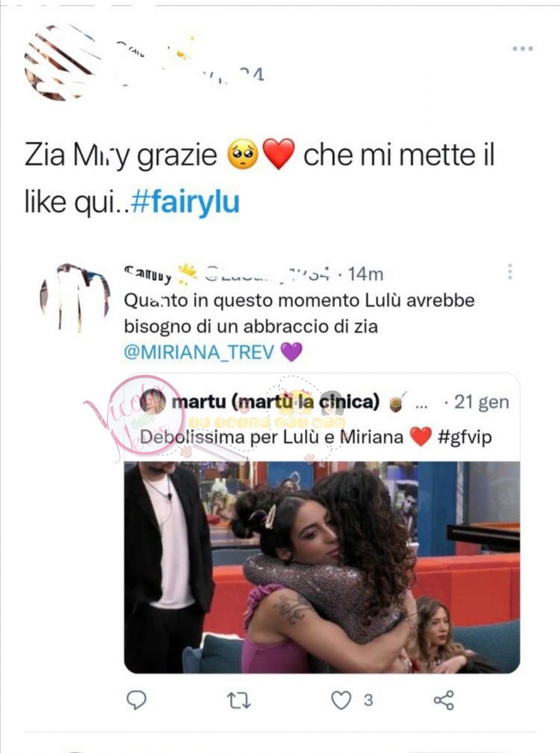The height and width of the screenshot is (753, 560).
Task: Open the three-dot menu on top tweet
Action: pyautogui.click(x=522, y=48)
